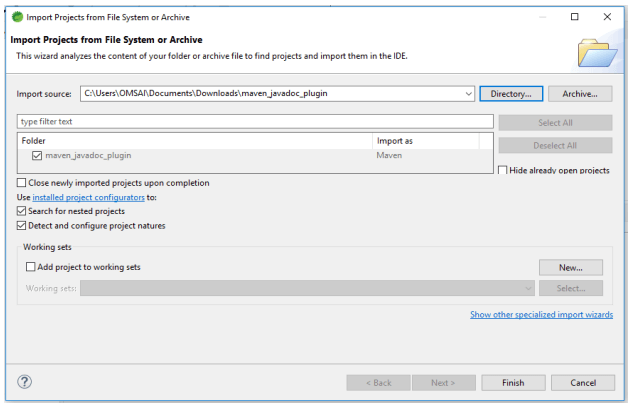The width and height of the screenshot is (633, 408).
Task: Click the type filter text field
Action: tap(255, 122)
